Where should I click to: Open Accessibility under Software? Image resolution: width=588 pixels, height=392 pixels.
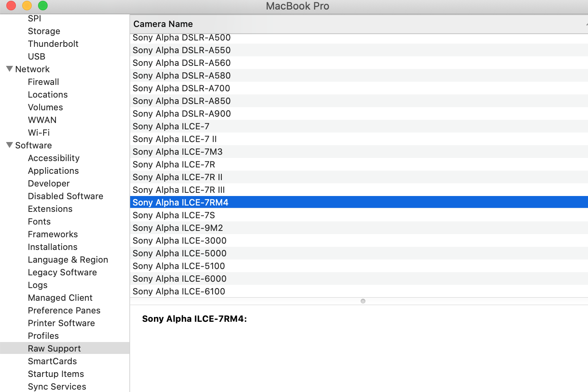pos(54,158)
